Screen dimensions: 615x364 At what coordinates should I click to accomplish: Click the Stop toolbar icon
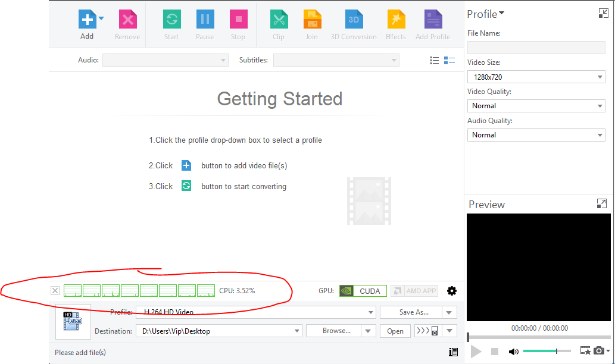click(239, 19)
